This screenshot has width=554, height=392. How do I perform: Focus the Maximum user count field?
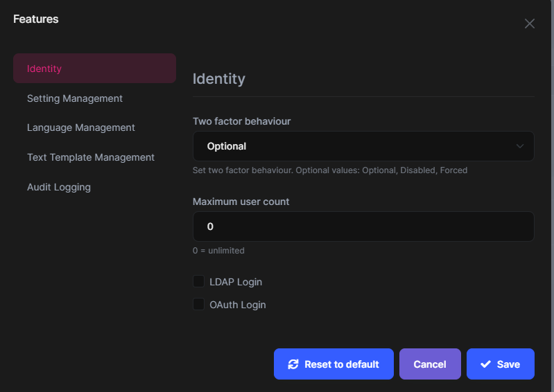(363, 226)
